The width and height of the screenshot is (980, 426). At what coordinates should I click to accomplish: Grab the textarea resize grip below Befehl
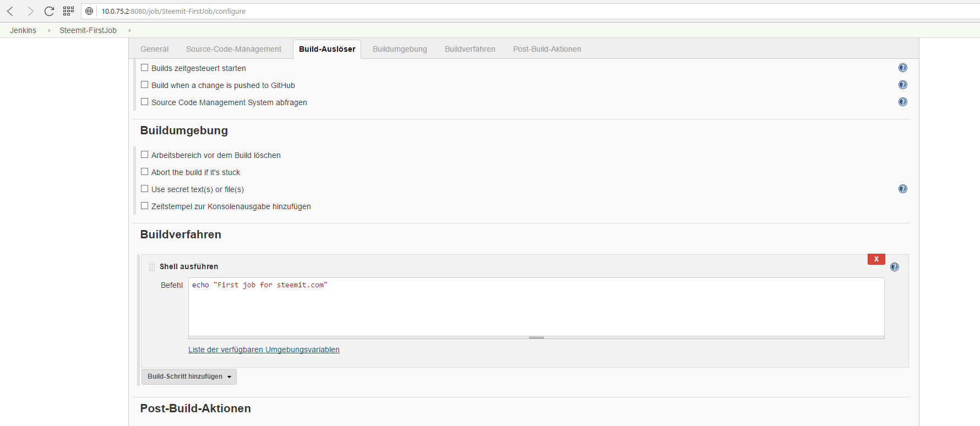536,337
